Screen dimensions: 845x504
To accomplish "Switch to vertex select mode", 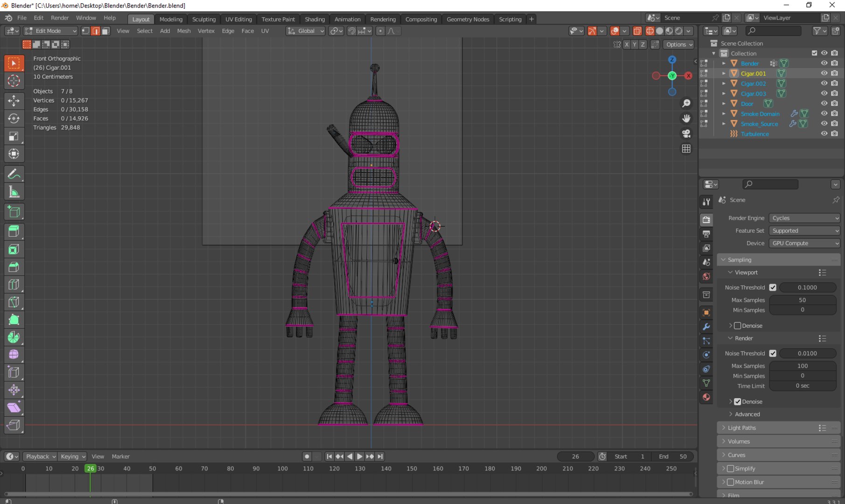I will tap(86, 31).
